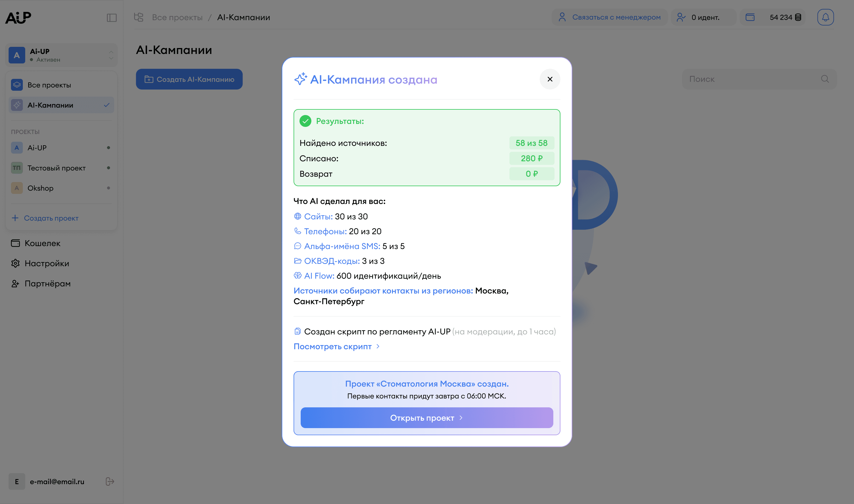Click the script document icon
The height and width of the screenshot is (504, 854).
tap(298, 331)
